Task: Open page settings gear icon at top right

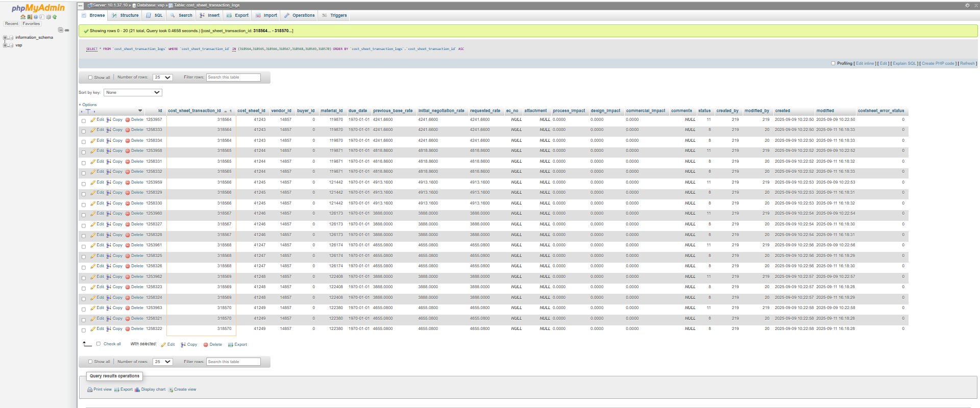Action: point(967,5)
